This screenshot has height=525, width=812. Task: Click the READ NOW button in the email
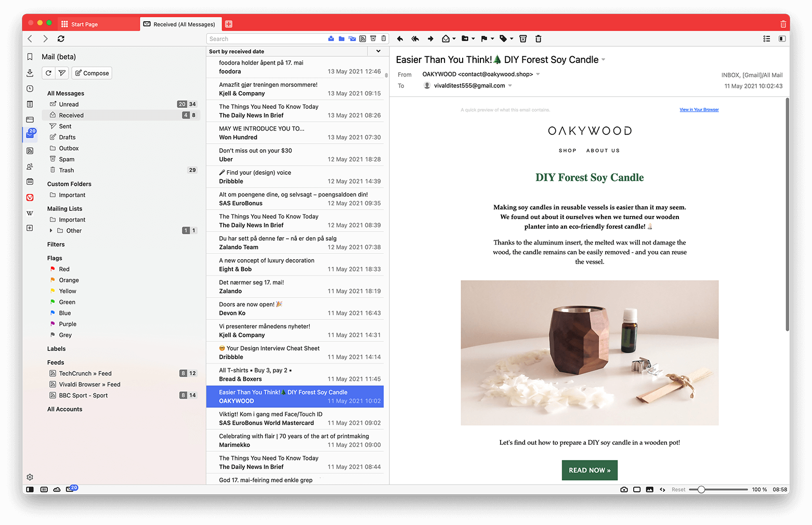point(589,470)
